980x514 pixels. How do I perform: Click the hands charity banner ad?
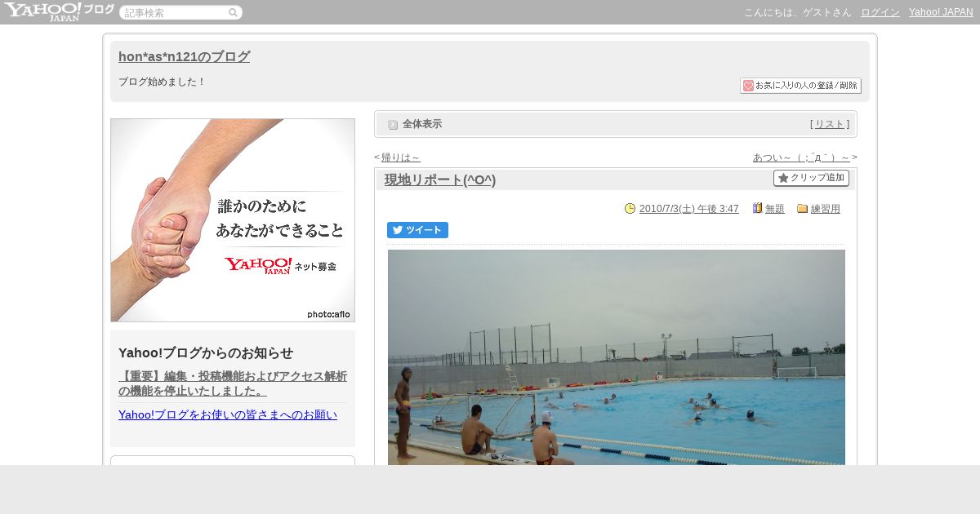pyautogui.click(x=233, y=220)
